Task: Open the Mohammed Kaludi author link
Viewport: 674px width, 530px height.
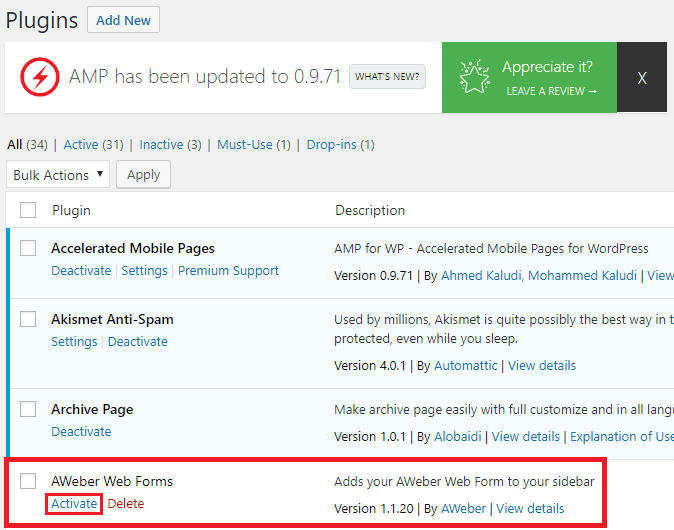Action: pyautogui.click(x=582, y=276)
